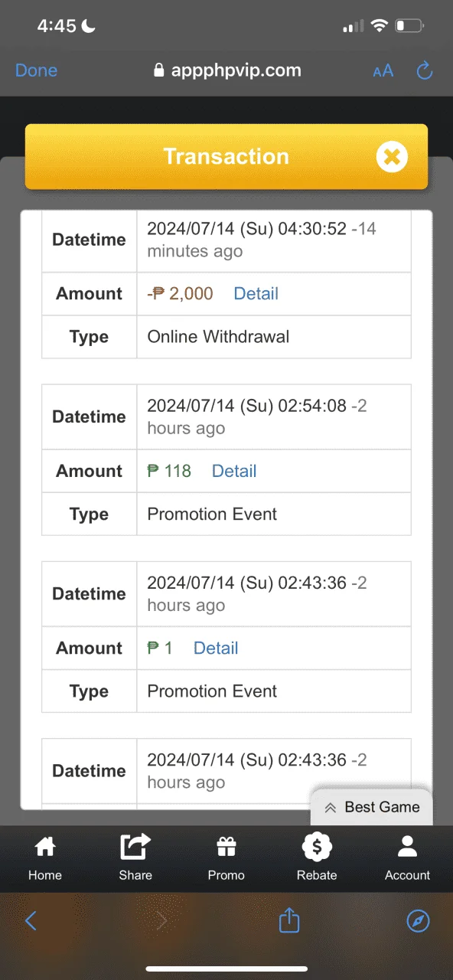453x980 pixels.
Task: Open the AA text size menu
Action: (383, 71)
